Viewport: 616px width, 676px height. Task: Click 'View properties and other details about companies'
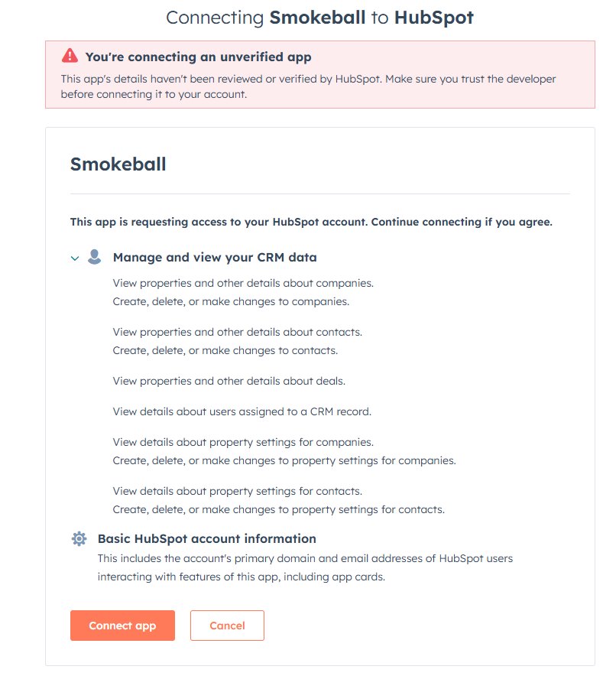(243, 283)
